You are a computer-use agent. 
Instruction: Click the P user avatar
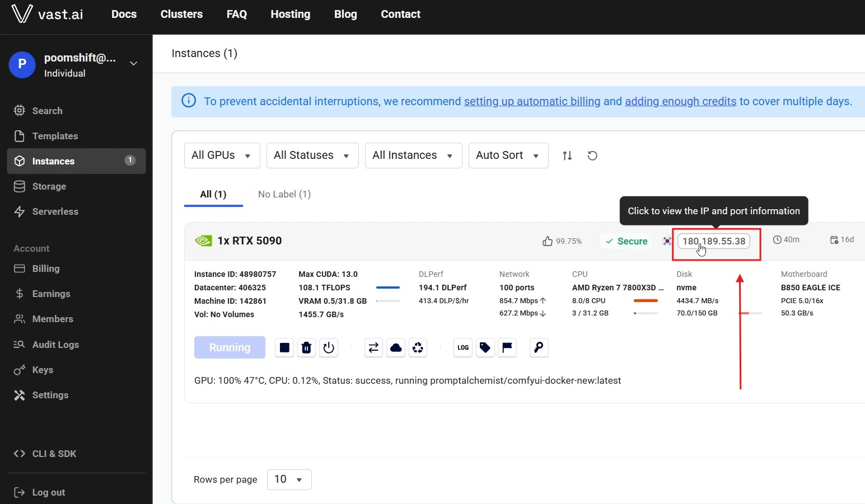(x=22, y=64)
